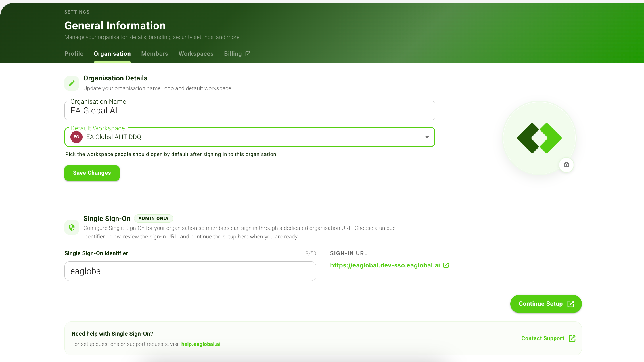
Task: Open the EA Global AI IT DDQ workspace selector
Action: (250, 137)
